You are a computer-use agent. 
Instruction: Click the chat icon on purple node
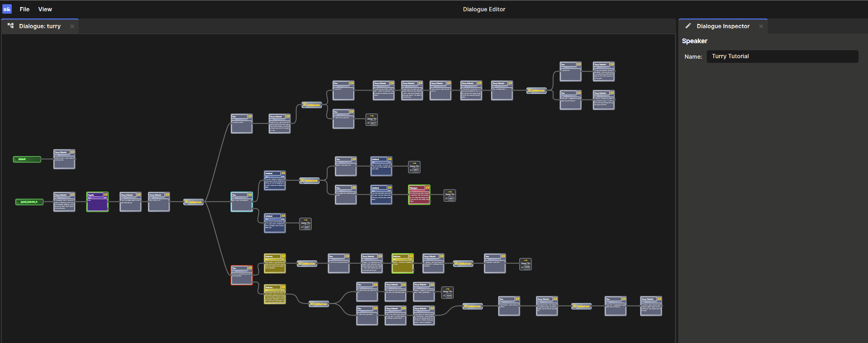pyautogui.click(x=106, y=195)
